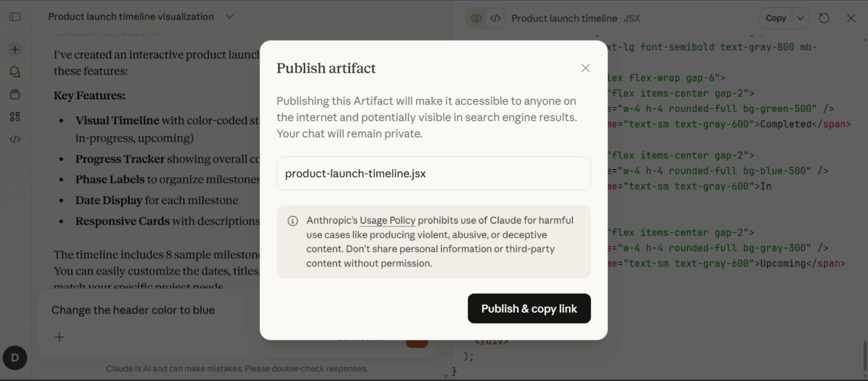Refresh the artifact with the circular arrow icon
Image resolution: width=868 pixels, height=381 pixels.
[x=824, y=18]
